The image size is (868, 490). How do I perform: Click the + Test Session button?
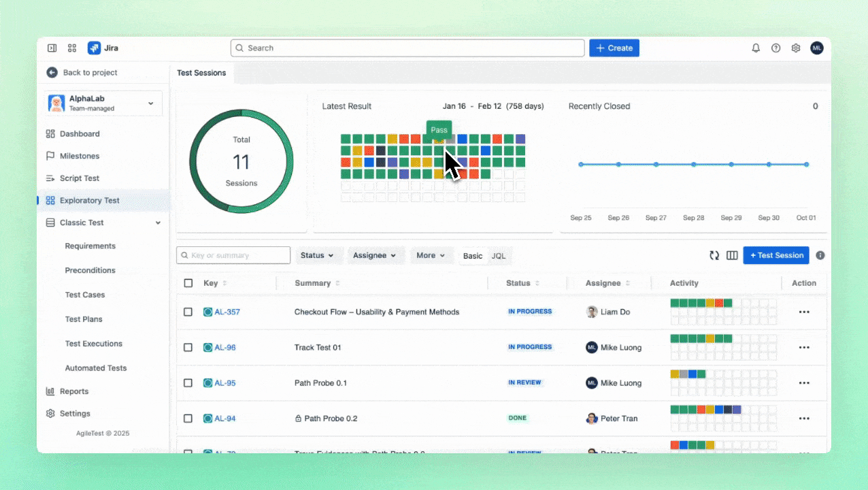pyautogui.click(x=776, y=255)
